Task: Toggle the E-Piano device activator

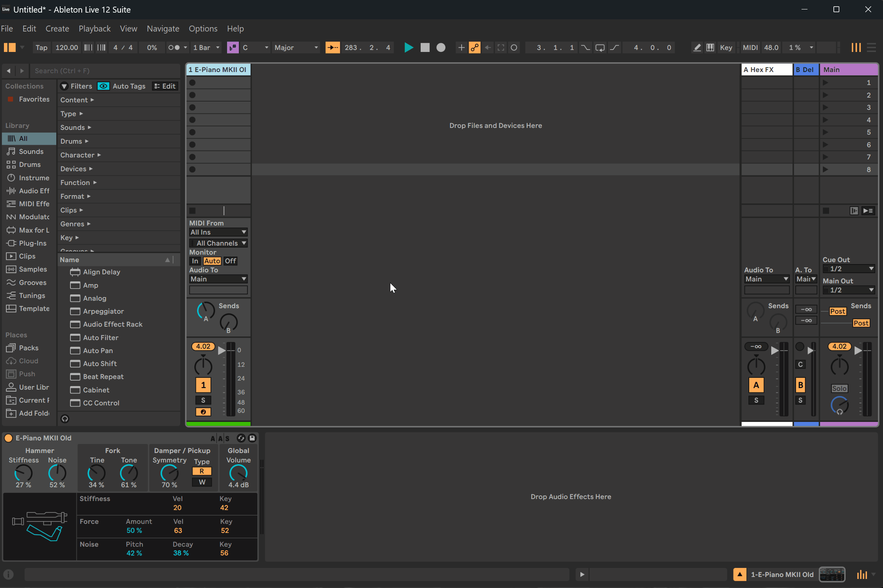Action: [x=8, y=438]
